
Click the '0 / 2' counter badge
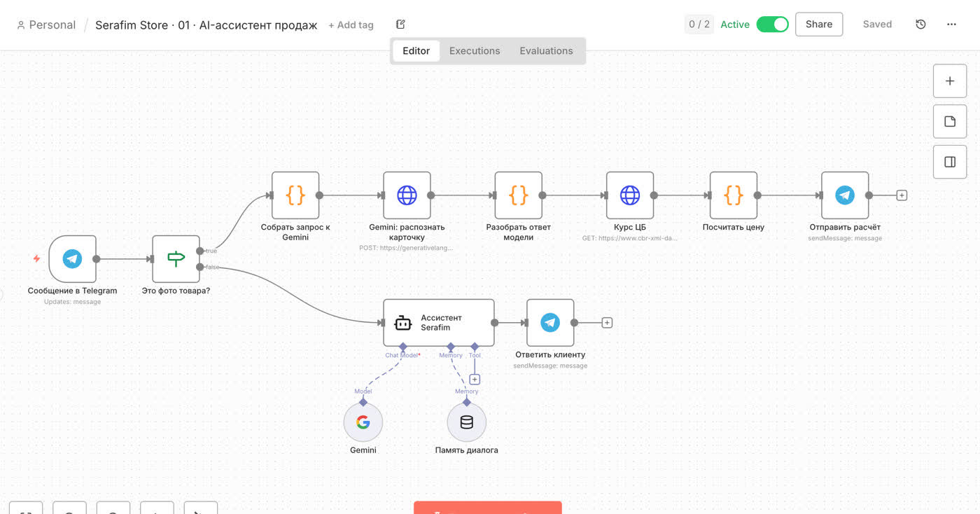tap(699, 25)
